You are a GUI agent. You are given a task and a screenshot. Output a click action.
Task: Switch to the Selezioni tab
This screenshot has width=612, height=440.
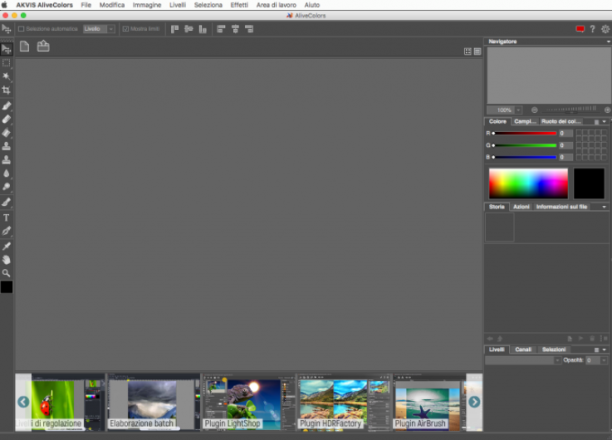(554, 349)
